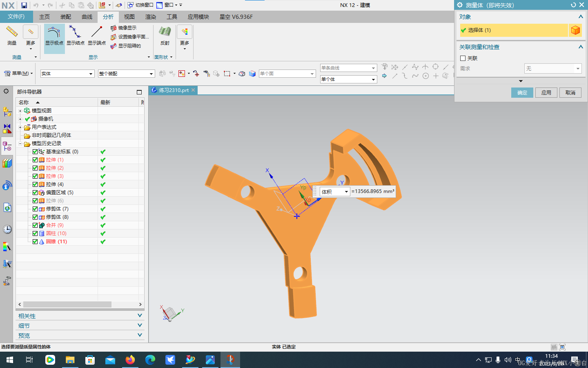Click Show Obstructed (显示阻碍的) icon
This screenshot has height=368, width=588.
114,46
